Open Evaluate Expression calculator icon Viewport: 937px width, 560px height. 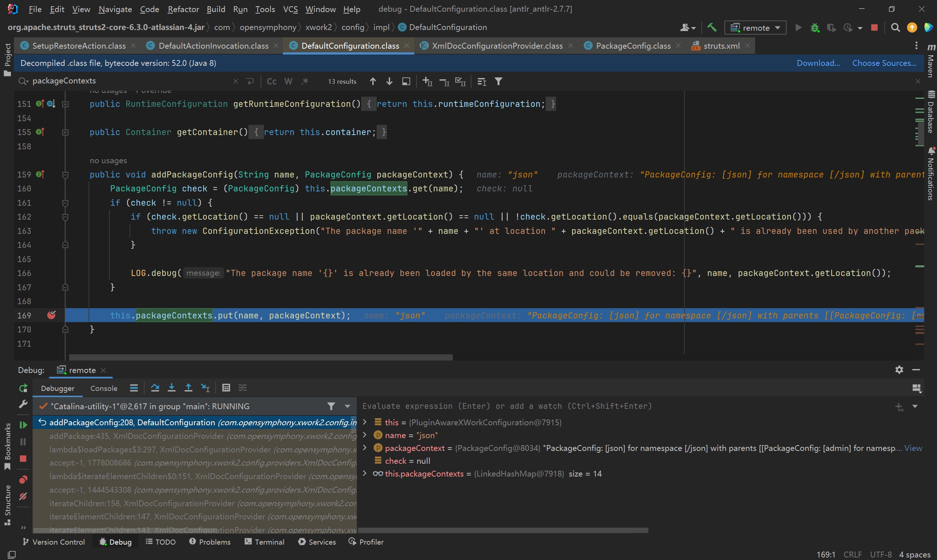[226, 388]
